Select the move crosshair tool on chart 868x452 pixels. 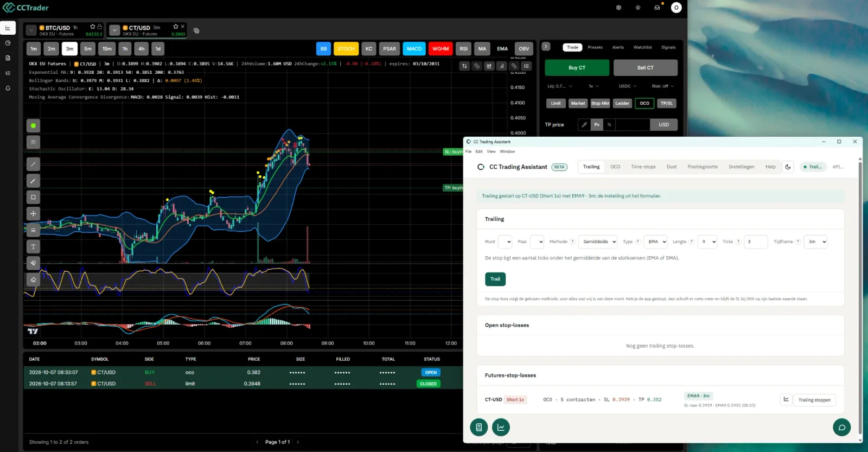pyautogui.click(x=33, y=213)
